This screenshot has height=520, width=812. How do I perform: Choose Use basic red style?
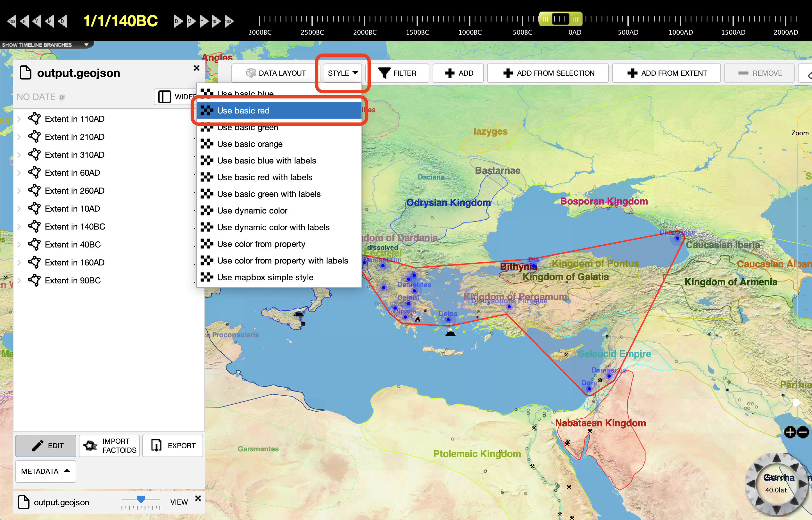[x=243, y=110]
